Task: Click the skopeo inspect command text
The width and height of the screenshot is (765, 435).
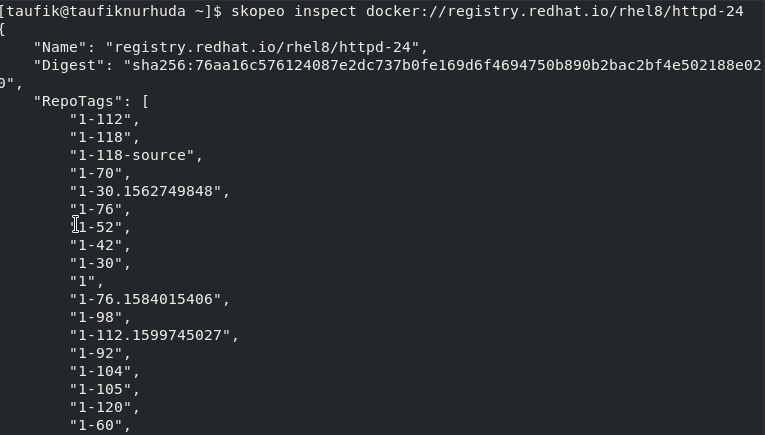Action: [294, 11]
